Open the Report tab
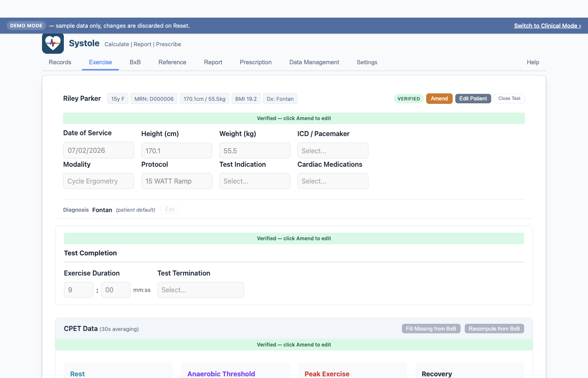Screen dimensions: 588x378 [x=213, y=62]
